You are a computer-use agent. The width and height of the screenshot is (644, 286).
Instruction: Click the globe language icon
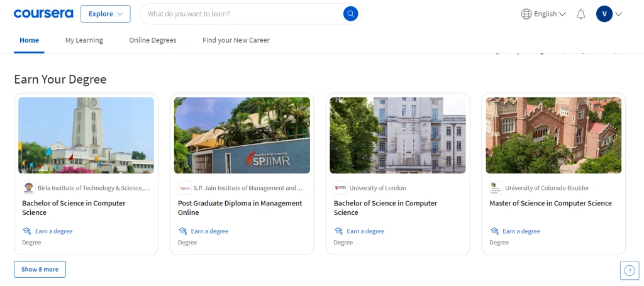tap(526, 14)
